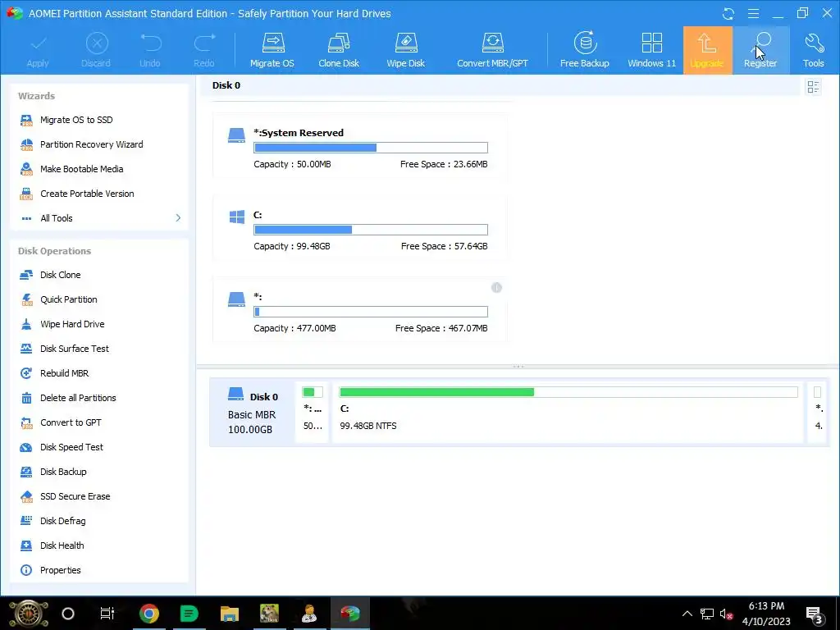The width and height of the screenshot is (840, 630).
Task: Select the C: partition card
Action: pyautogui.click(x=359, y=229)
